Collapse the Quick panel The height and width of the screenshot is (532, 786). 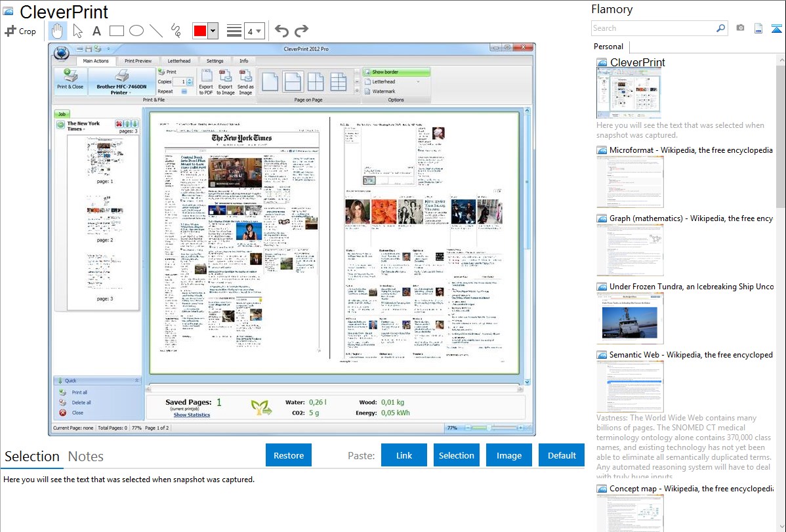[137, 380]
